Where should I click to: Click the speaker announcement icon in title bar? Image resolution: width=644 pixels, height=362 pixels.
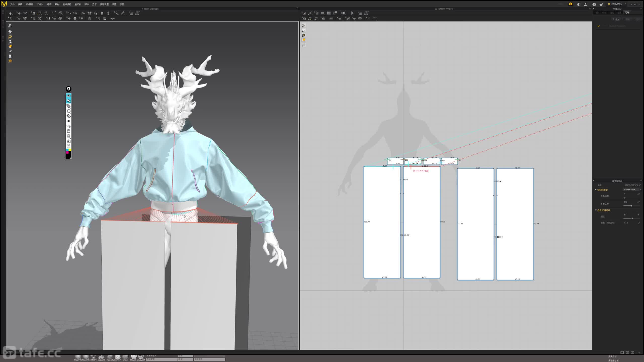pyautogui.click(x=578, y=4)
